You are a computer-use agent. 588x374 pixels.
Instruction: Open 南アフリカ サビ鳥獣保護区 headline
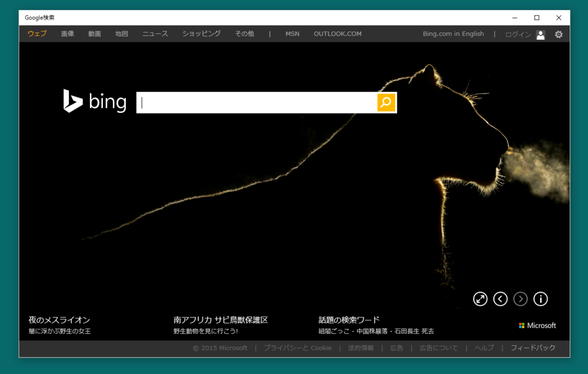coord(220,320)
